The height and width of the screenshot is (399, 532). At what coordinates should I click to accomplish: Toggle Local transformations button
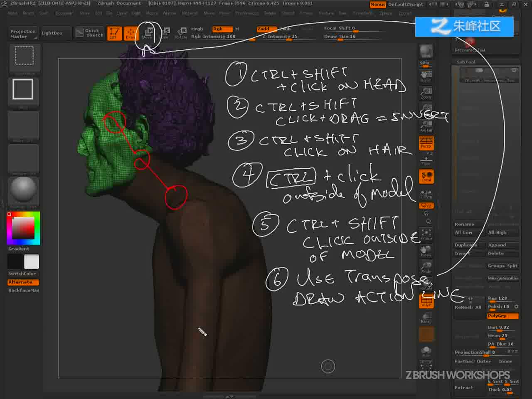click(x=426, y=177)
